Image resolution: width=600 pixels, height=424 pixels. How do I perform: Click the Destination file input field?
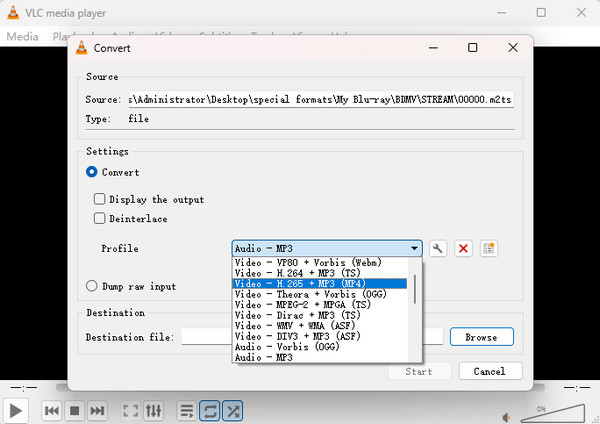pos(312,337)
